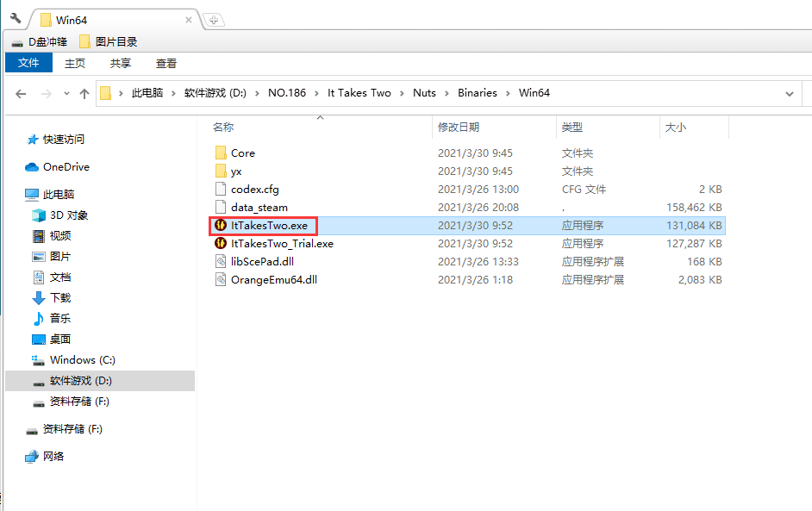Select the yx folder icon
This screenshot has width=812, height=511.
coord(221,171)
